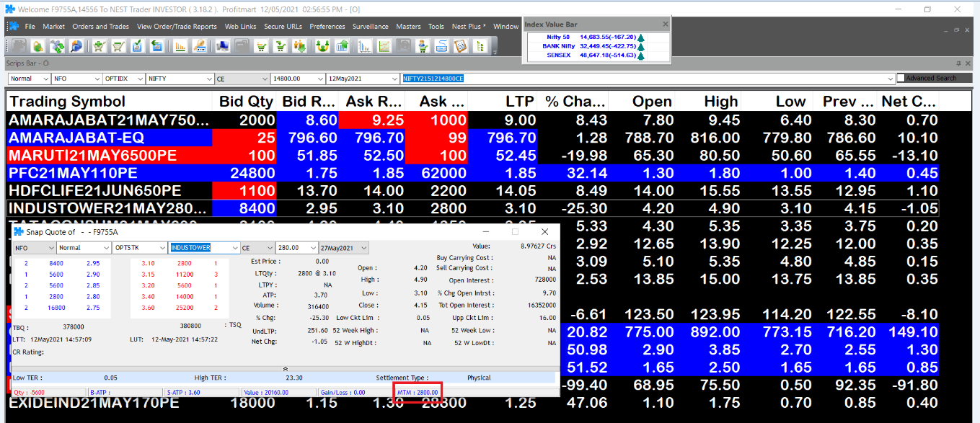Click the cart with green plus icon
This screenshot has width=980, height=423.
point(100,46)
